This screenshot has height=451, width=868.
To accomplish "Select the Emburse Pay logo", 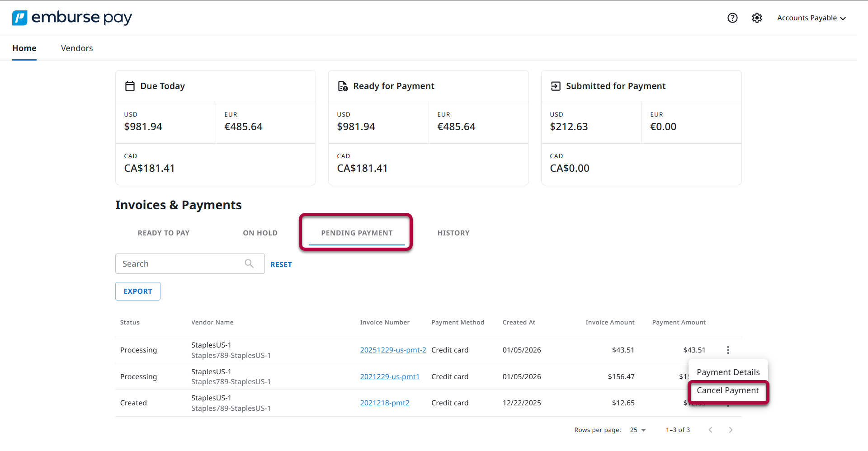I will (x=71, y=18).
